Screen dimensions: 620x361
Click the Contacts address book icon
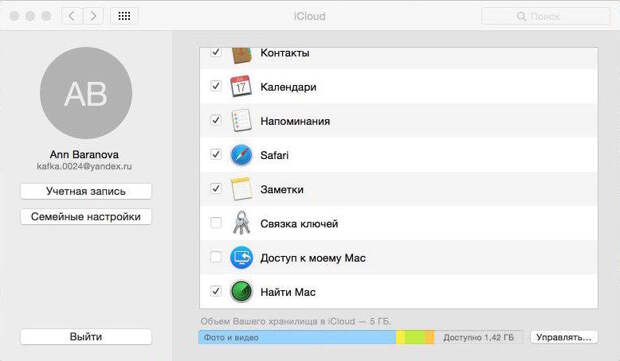click(241, 55)
